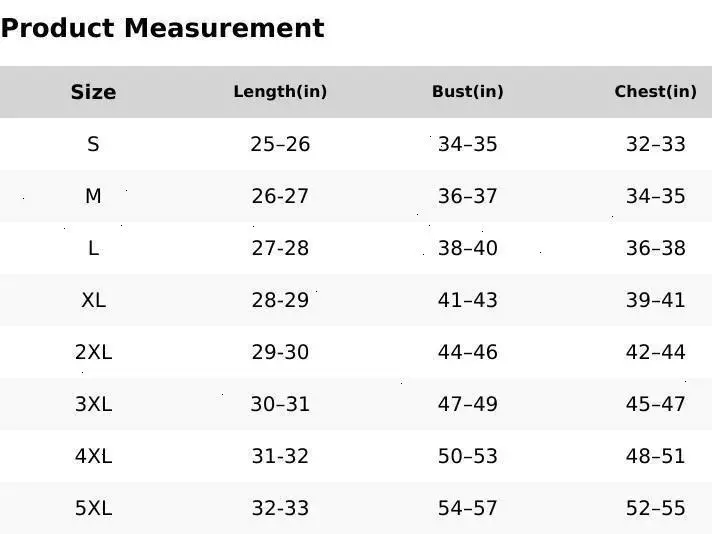Select the 4XL size row label
The width and height of the screenshot is (712, 534).
point(93,456)
